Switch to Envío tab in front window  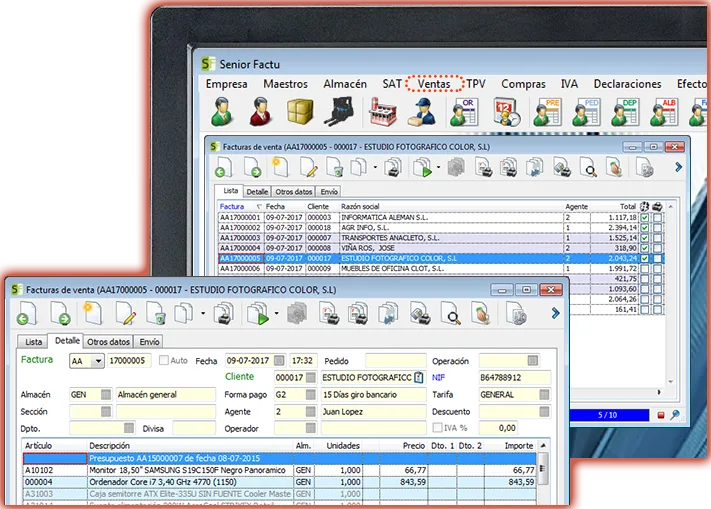coord(149,342)
